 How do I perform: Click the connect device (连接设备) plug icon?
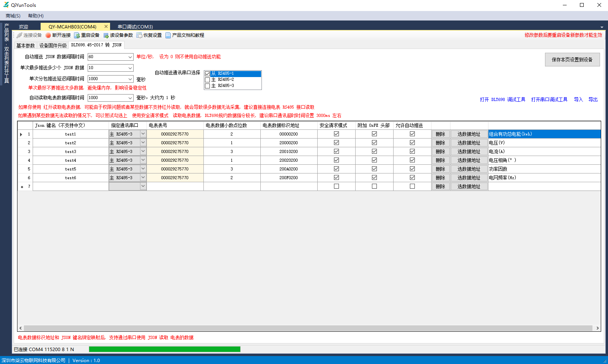(19, 35)
